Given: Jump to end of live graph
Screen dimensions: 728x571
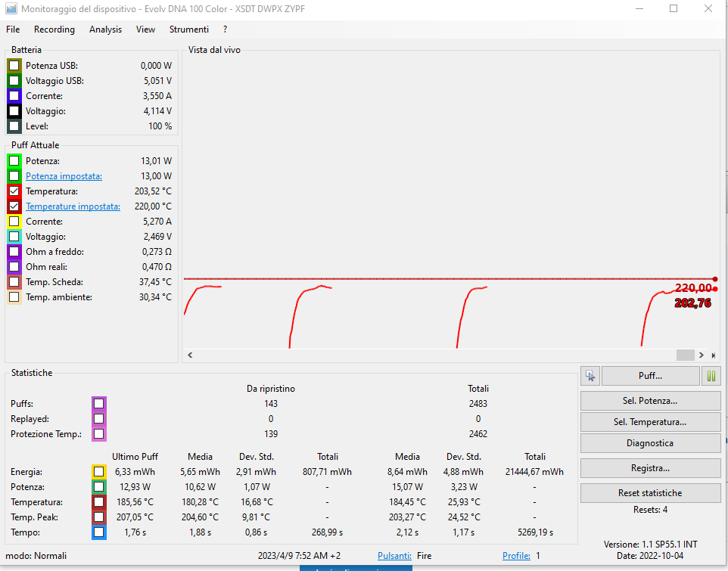Looking at the screenshot, I should (x=713, y=355).
